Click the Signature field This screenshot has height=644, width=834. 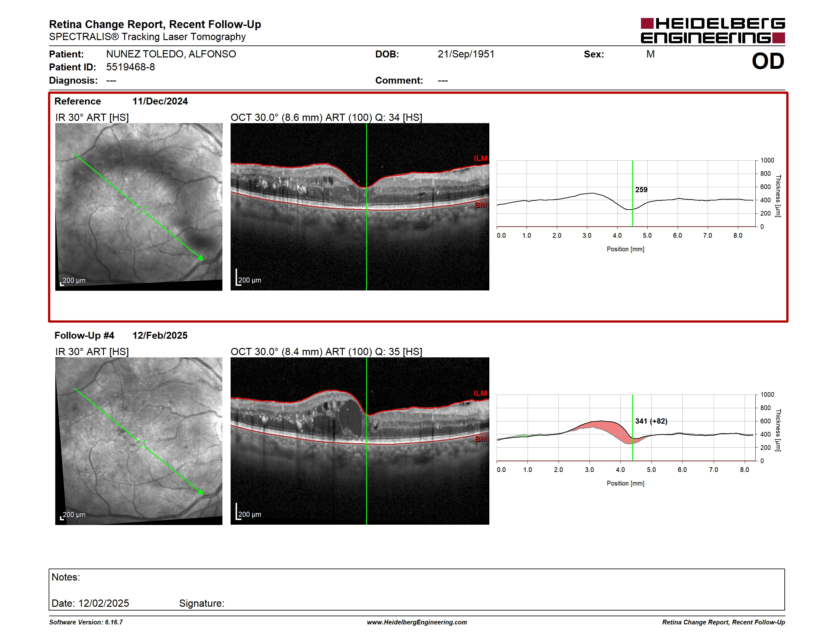tap(202, 603)
